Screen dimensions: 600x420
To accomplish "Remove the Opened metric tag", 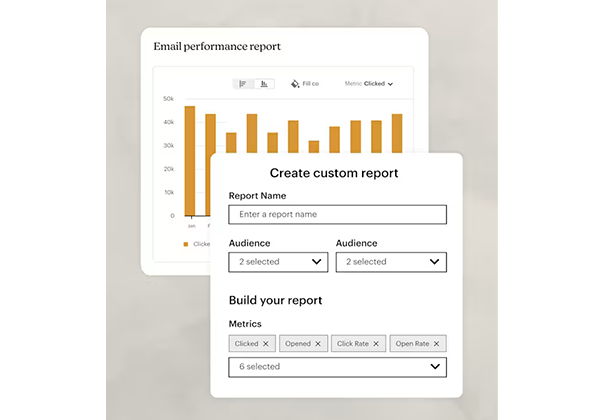I will tap(318, 344).
